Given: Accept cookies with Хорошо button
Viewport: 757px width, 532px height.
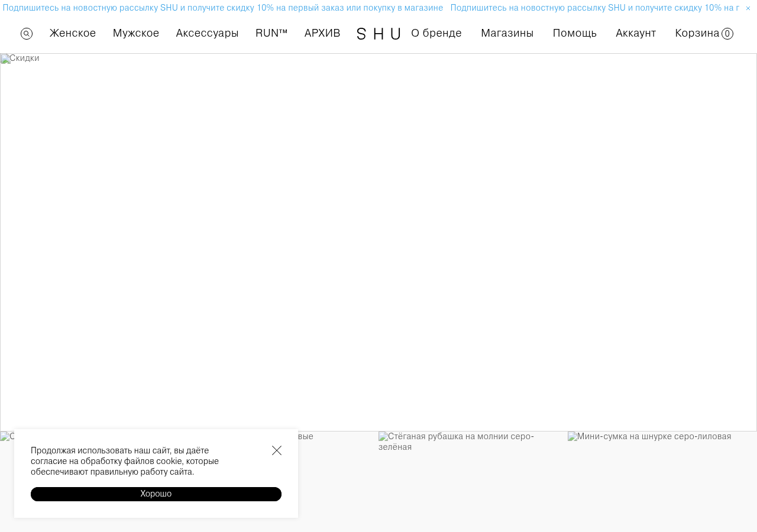Looking at the screenshot, I should 156,494.
